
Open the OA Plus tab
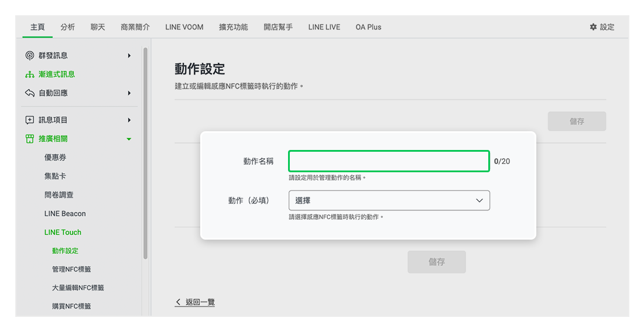(368, 27)
